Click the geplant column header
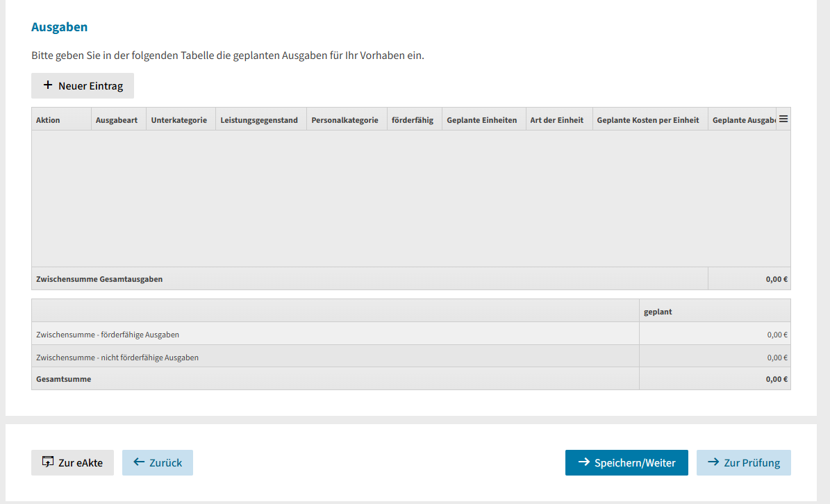 [658, 312]
